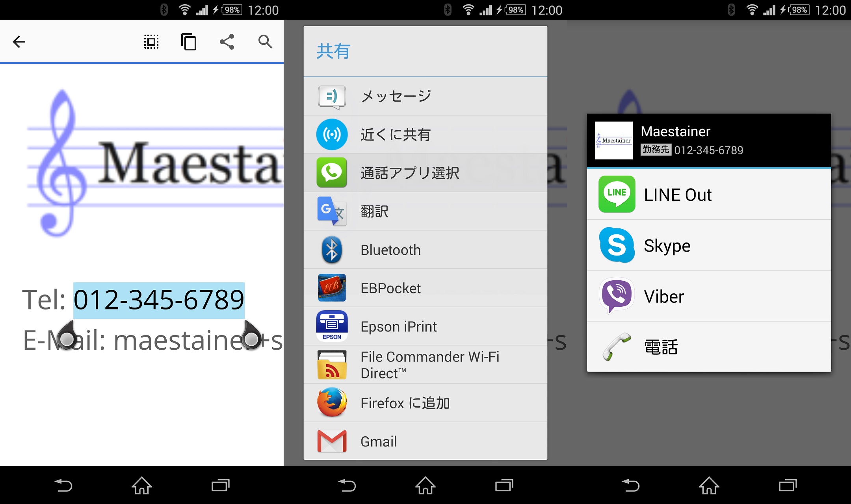Select the Epson iPrint icon
This screenshot has width=851, height=504.
tap(332, 326)
